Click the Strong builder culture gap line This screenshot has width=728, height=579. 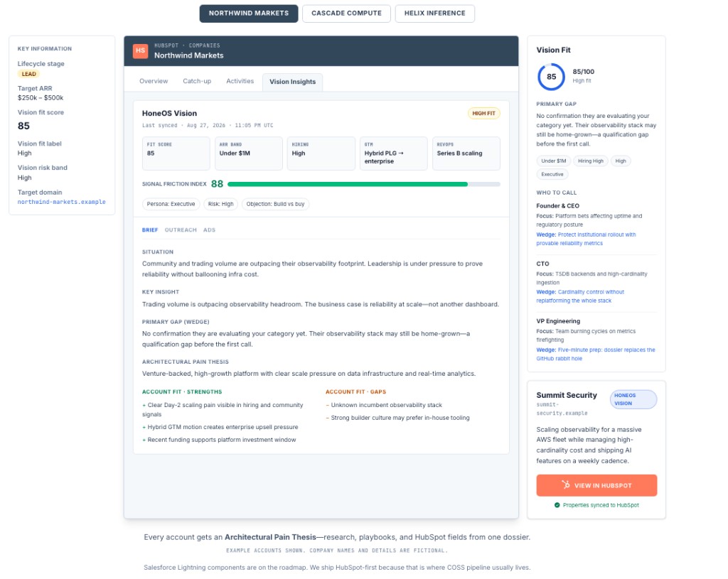tap(397, 418)
